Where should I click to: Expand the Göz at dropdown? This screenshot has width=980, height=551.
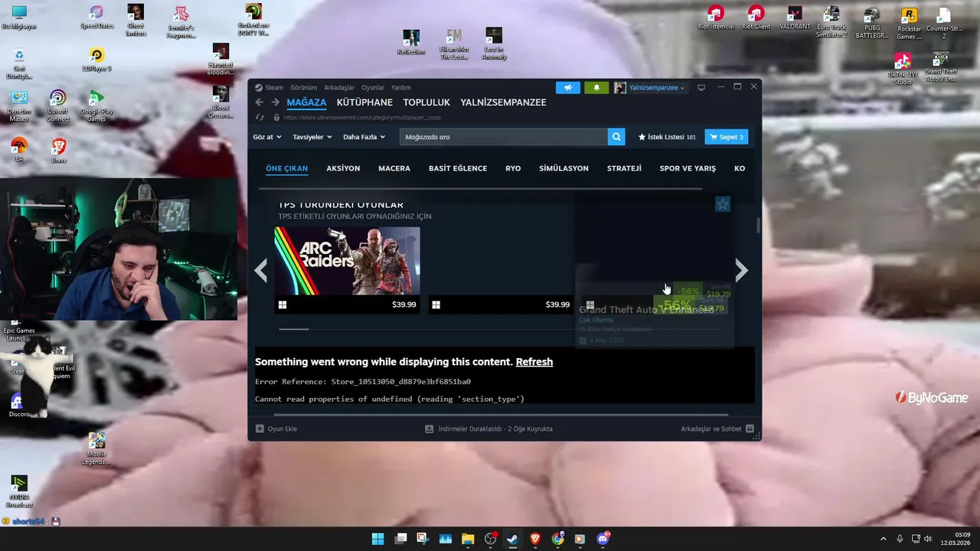coord(267,137)
